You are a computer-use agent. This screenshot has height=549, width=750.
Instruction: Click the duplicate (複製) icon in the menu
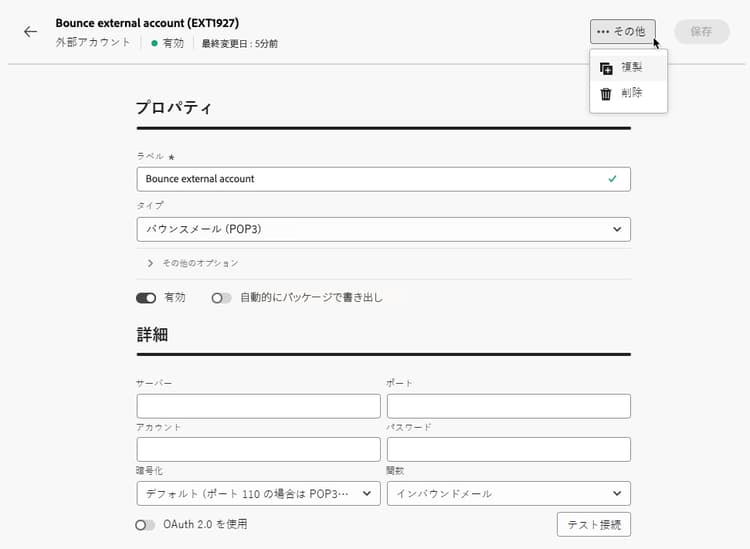[x=606, y=68]
